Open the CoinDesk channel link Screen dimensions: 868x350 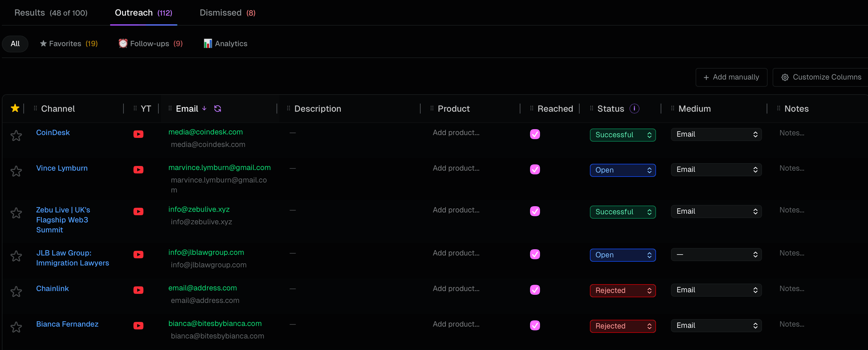[53, 133]
